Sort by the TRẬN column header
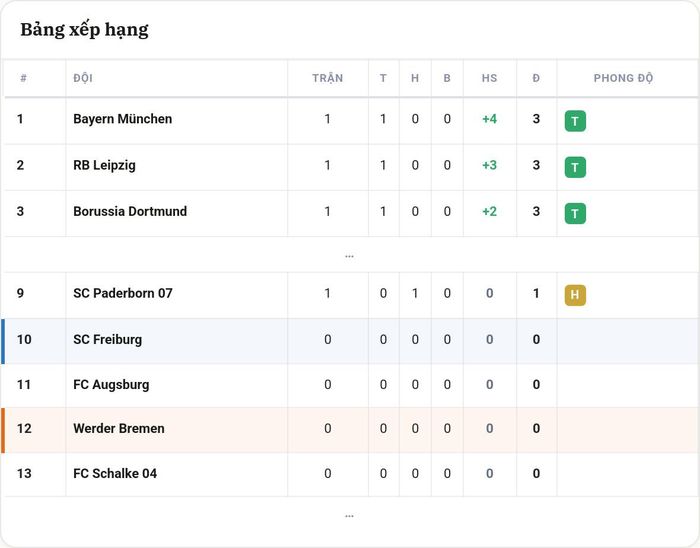Screen dimensions: 700x548 click(x=328, y=78)
